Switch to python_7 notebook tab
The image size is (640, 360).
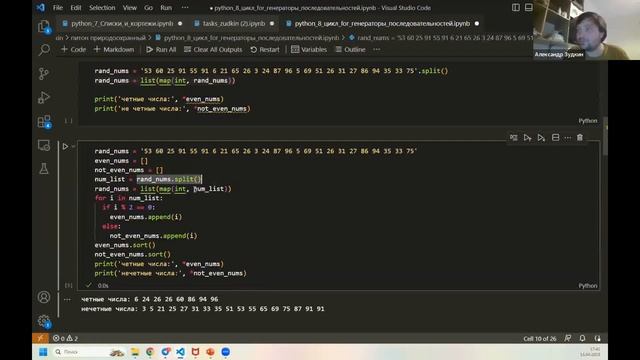click(x=122, y=24)
